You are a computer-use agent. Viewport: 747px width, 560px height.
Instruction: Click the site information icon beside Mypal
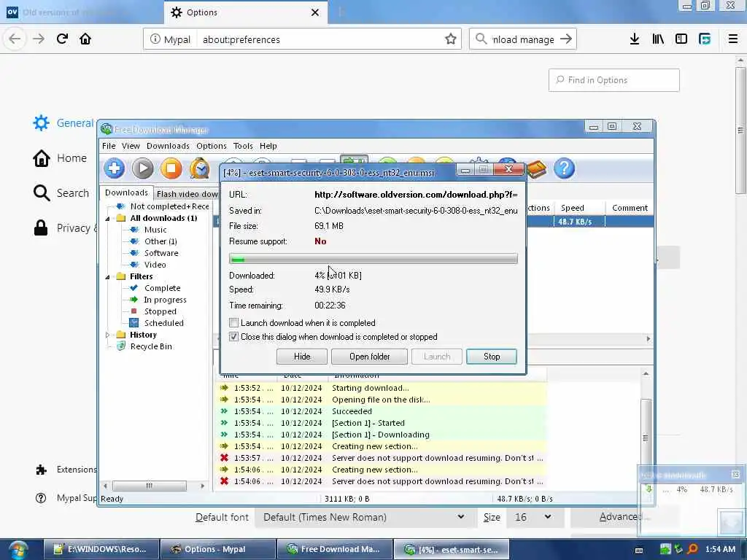[155, 39]
